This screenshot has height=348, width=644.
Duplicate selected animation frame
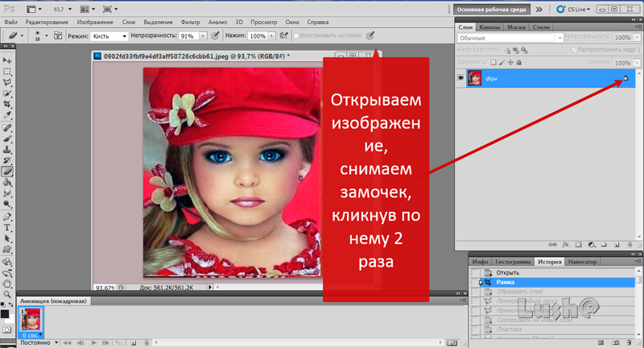[134, 342]
